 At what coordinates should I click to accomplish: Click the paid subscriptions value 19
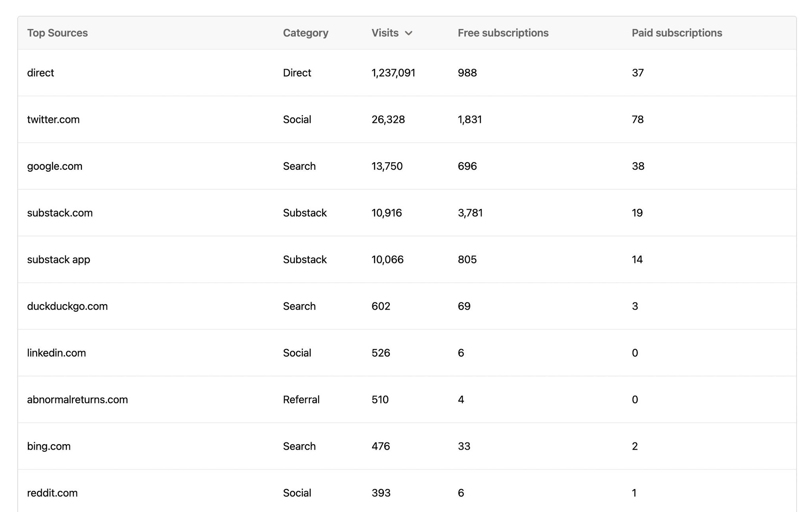(x=638, y=213)
